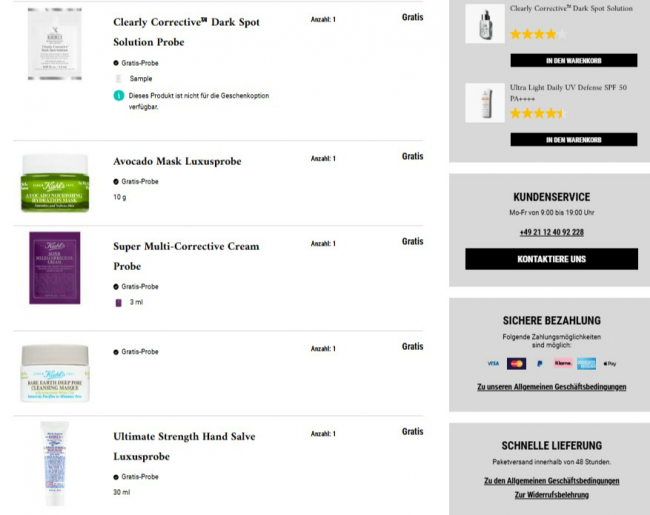The width and height of the screenshot is (650, 515).
Task: Click the Super Multi-Corrective Cream Probe title
Action: click(x=186, y=256)
